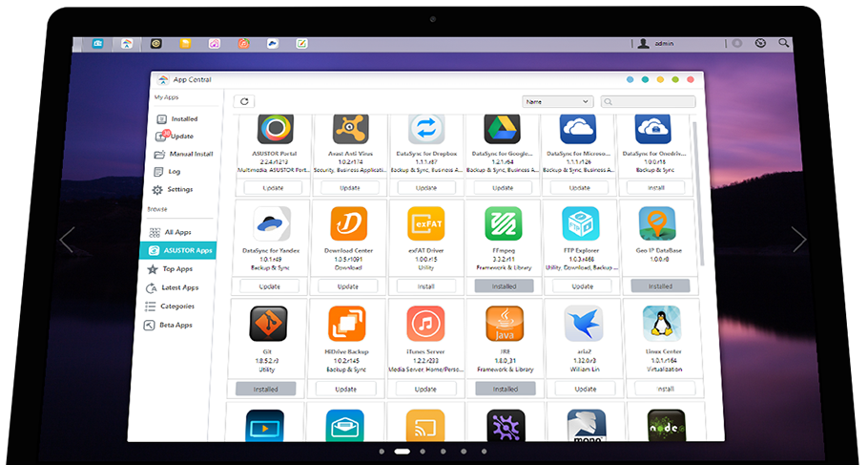Open the yellow notes icon in taskbar
868x465 pixels.
coord(185,43)
